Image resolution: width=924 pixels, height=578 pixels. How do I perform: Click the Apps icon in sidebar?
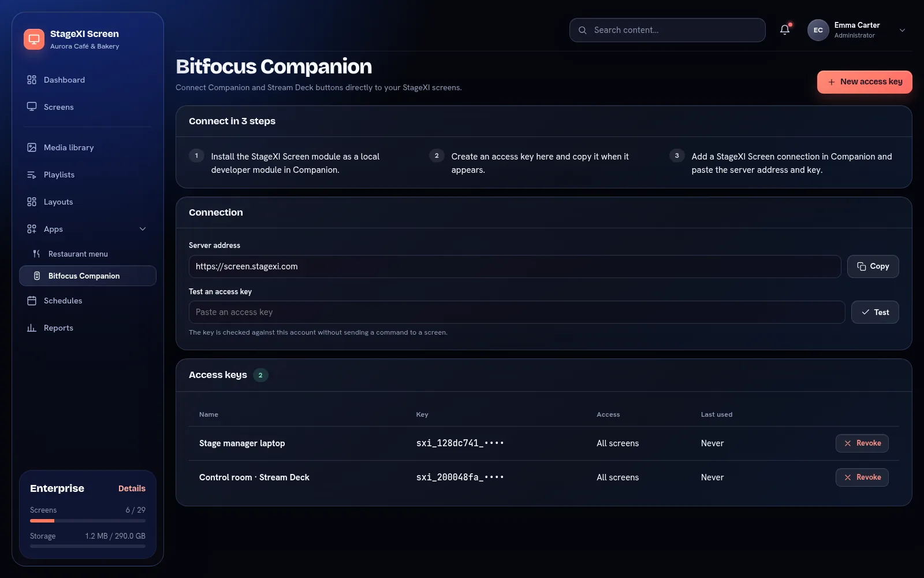pos(32,229)
